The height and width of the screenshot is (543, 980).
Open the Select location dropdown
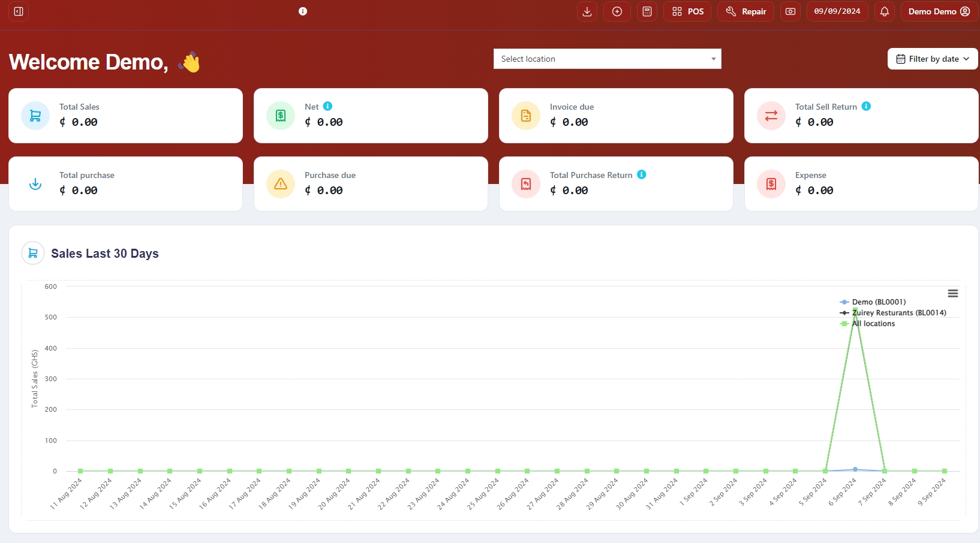(x=607, y=59)
